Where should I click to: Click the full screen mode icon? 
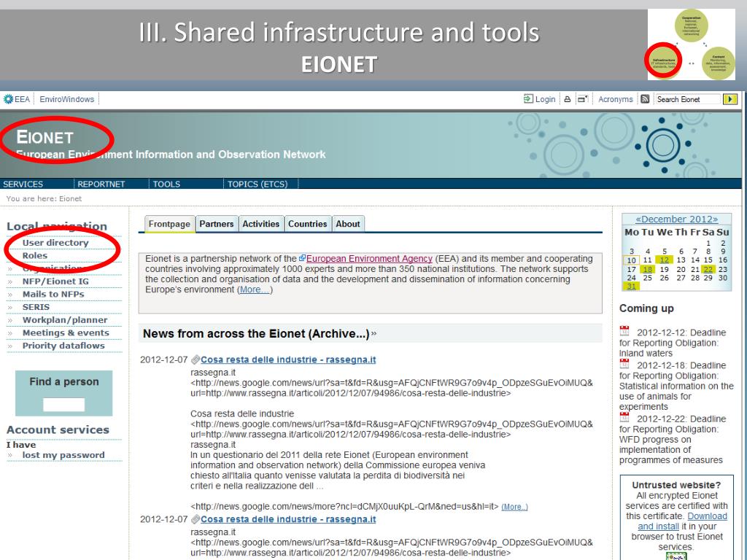[582, 99]
